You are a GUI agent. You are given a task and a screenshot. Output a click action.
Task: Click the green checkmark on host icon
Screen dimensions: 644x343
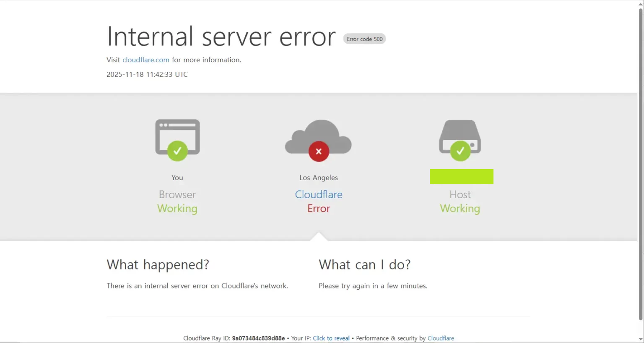pyautogui.click(x=460, y=151)
